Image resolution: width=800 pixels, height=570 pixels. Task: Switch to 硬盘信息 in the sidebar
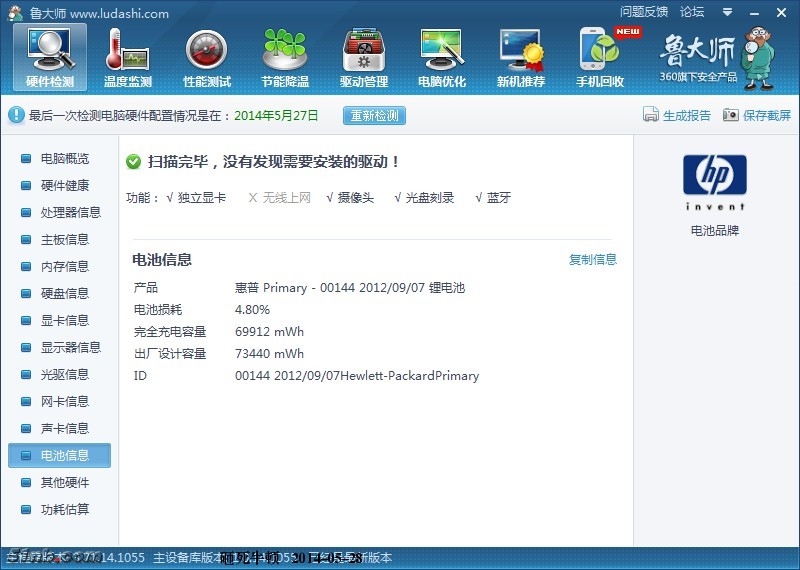64,294
